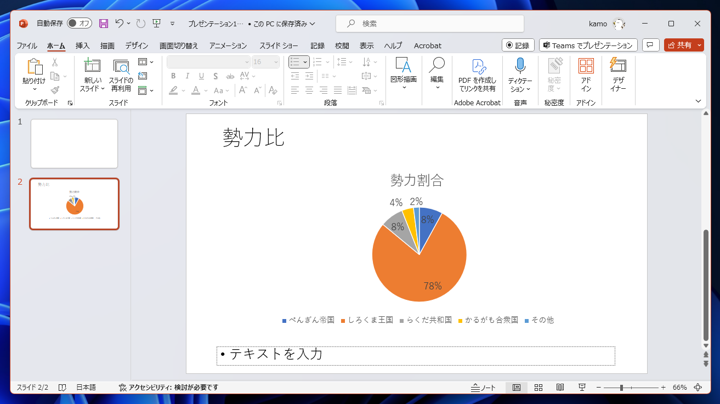Click the Save icon in title bar
This screenshot has height=404, width=720.
103,23
